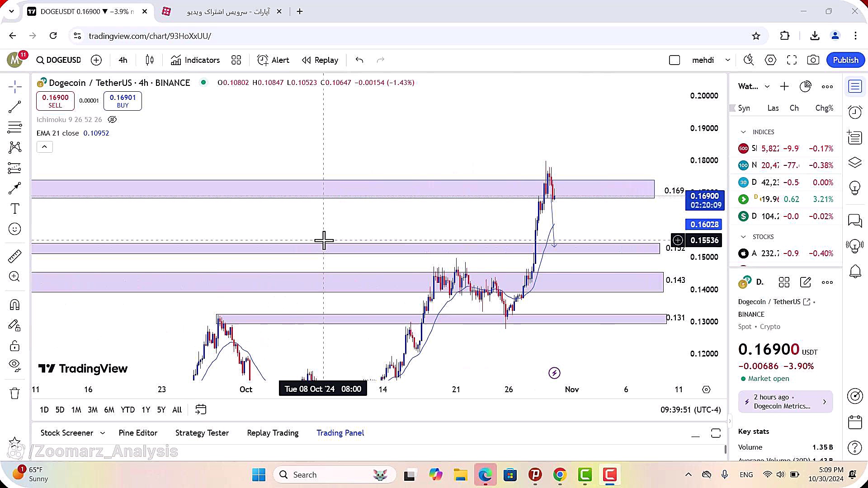Click the Windows Start button
The image size is (868, 488).
point(259,475)
